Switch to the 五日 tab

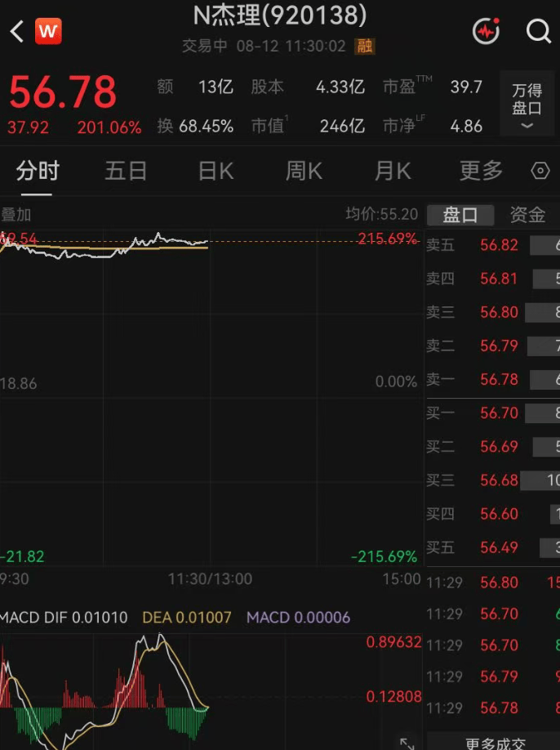tap(126, 171)
